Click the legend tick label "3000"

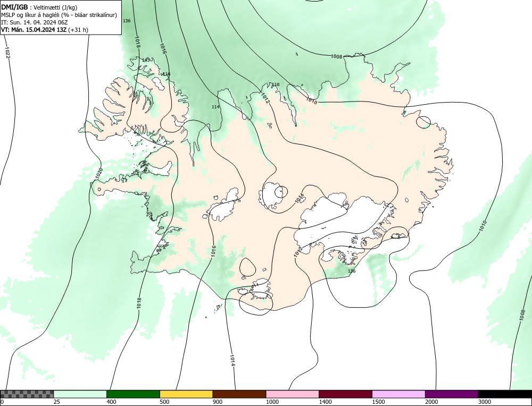485,402
